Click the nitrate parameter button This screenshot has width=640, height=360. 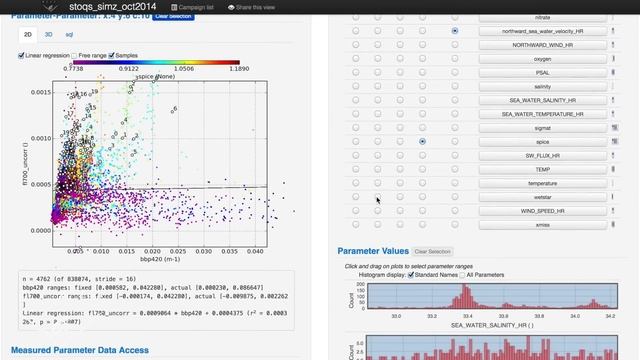tap(542, 18)
